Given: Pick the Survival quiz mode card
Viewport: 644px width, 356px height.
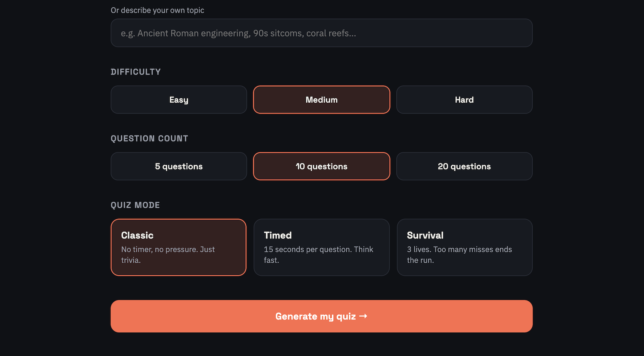Looking at the screenshot, I should coord(465,247).
